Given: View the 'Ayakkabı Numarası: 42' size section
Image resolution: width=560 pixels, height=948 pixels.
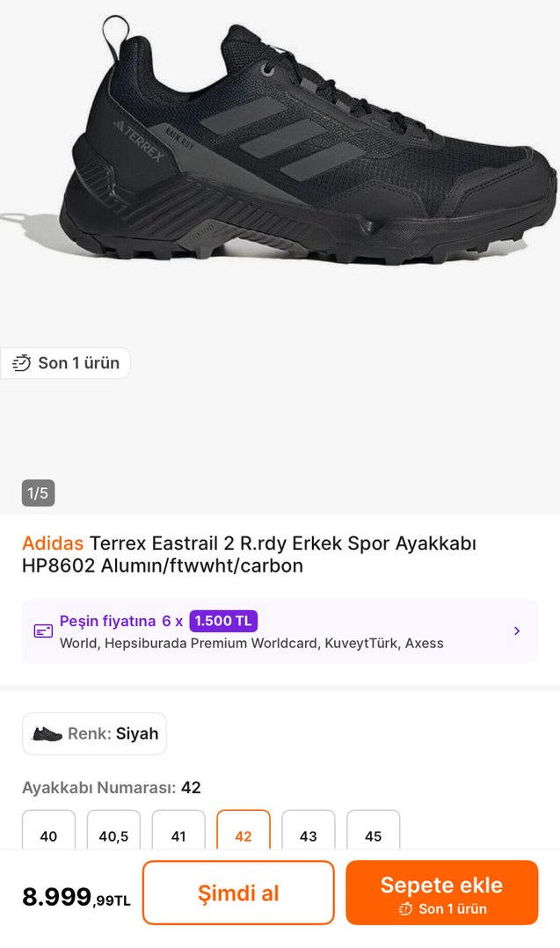Looking at the screenshot, I should [108, 788].
